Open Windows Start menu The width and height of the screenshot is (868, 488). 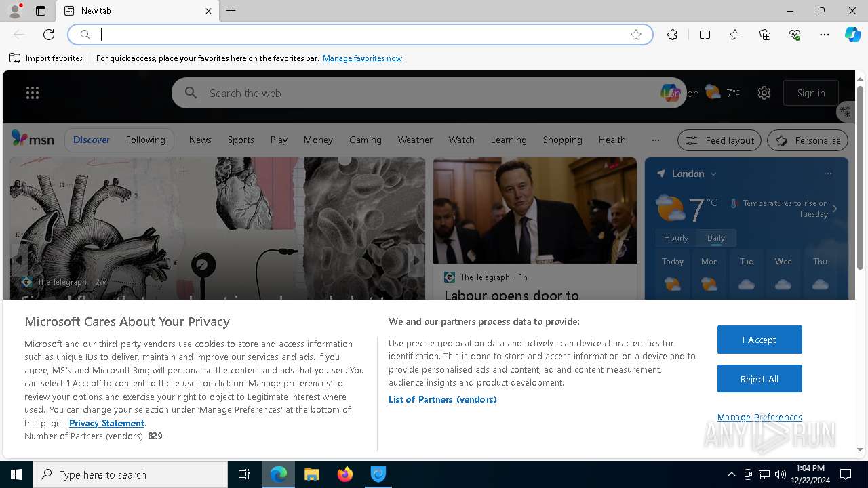(x=16, y=474)
